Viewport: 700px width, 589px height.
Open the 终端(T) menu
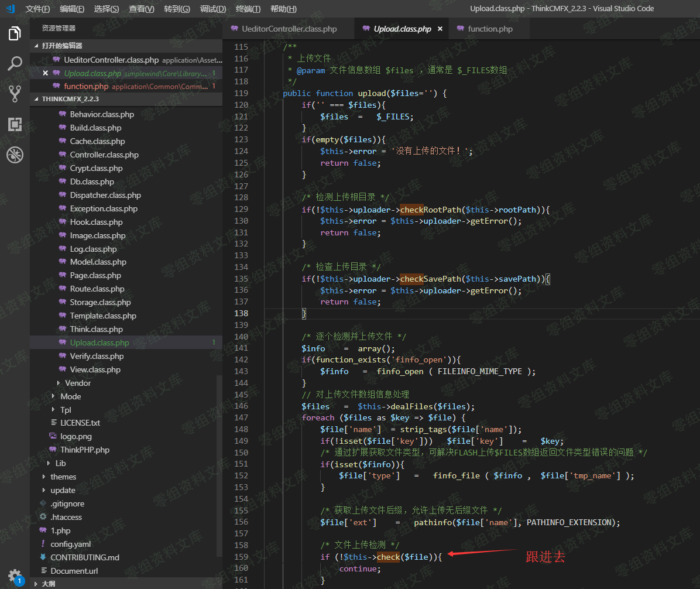248,9
